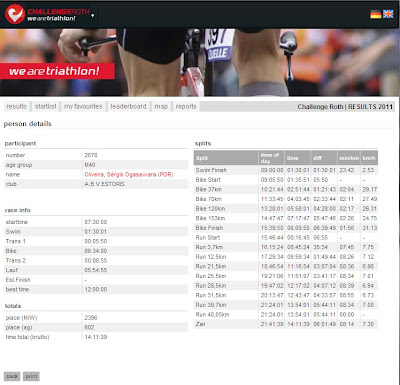Click the 'we are triathlon!' red banner
The height and width of the screenshot is (385, 400).
57,71
